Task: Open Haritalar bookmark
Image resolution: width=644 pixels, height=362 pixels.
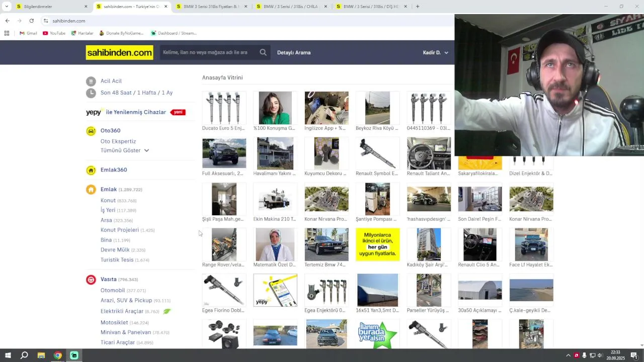Action: [x=82, y=33]
